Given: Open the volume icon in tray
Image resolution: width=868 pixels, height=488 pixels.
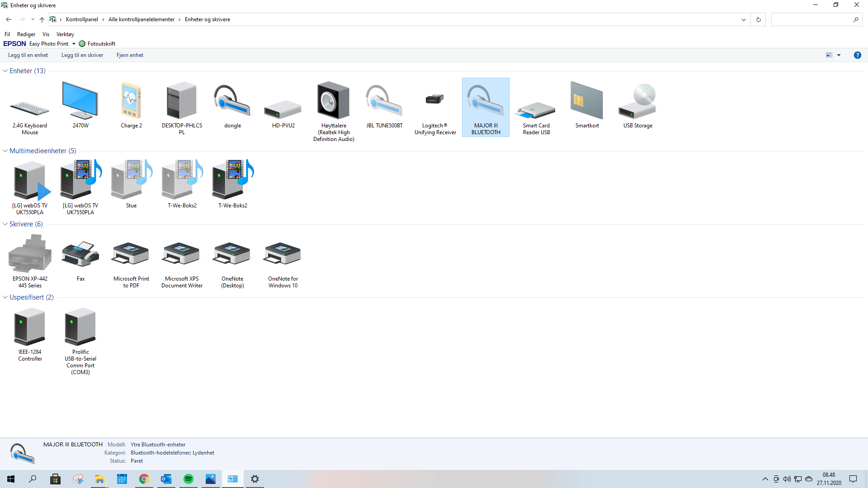Looking at the screenshot, I should 787,479.
